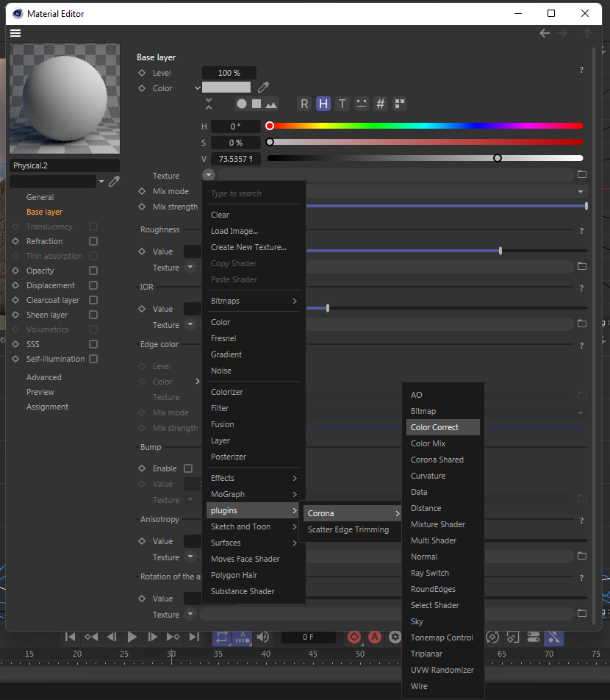
Task: Pick color with Base layer eyedropper
Action: (263, 87)
